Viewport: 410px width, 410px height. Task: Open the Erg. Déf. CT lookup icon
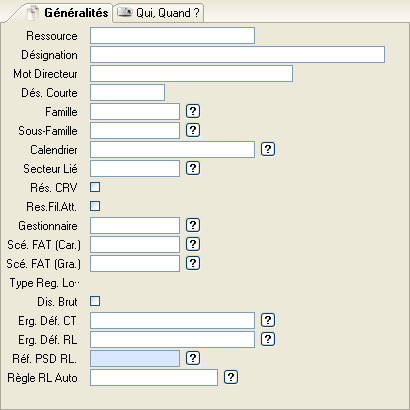(268, 320)
